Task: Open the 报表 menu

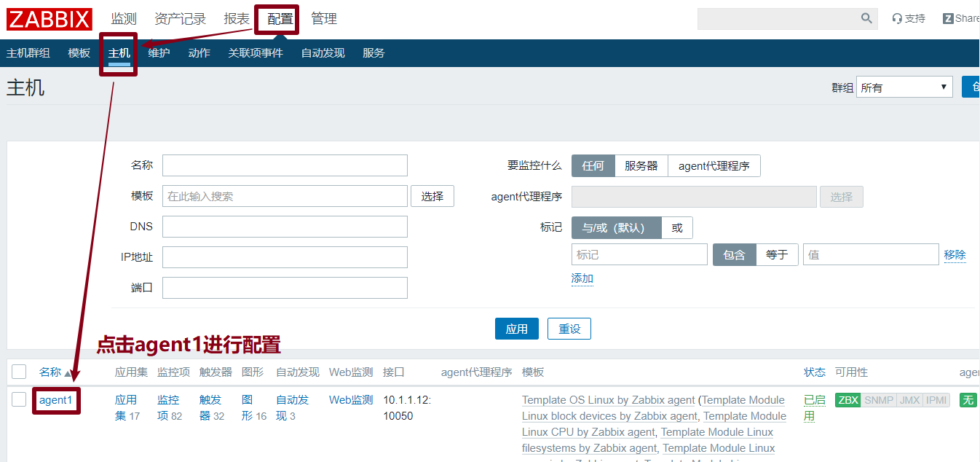Action: click(x=237, y=19)
